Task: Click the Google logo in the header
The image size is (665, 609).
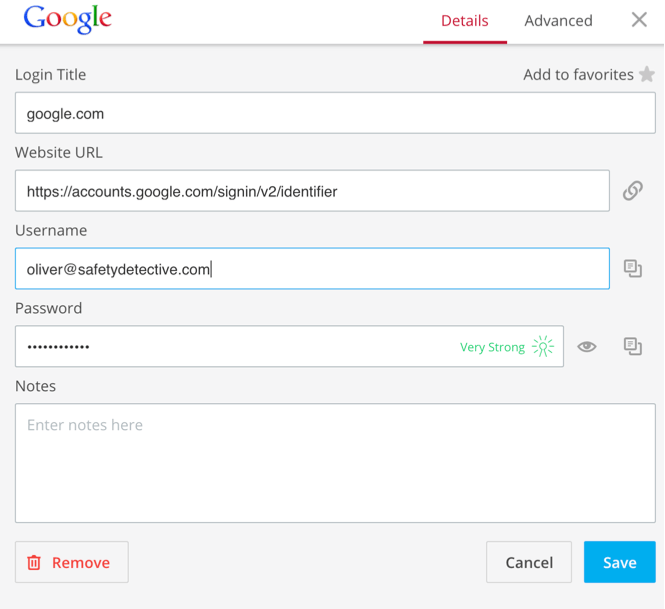Action: [x=67, y=20]
